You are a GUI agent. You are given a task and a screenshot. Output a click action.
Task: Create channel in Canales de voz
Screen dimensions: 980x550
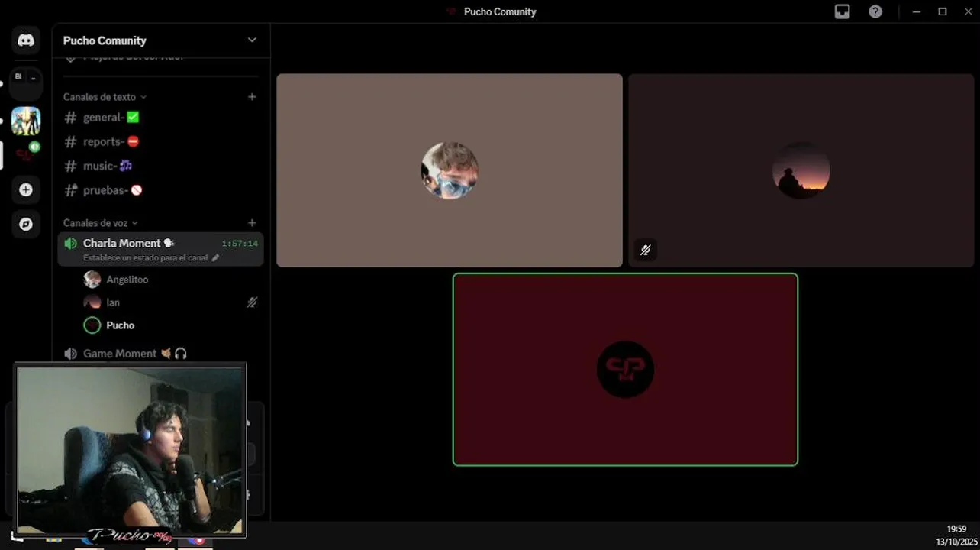[x=252, y=223]
